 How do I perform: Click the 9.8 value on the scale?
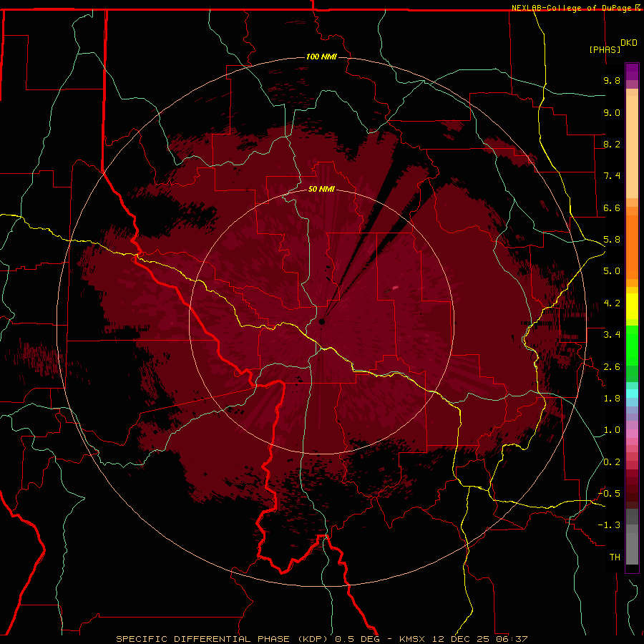(612, 81)
